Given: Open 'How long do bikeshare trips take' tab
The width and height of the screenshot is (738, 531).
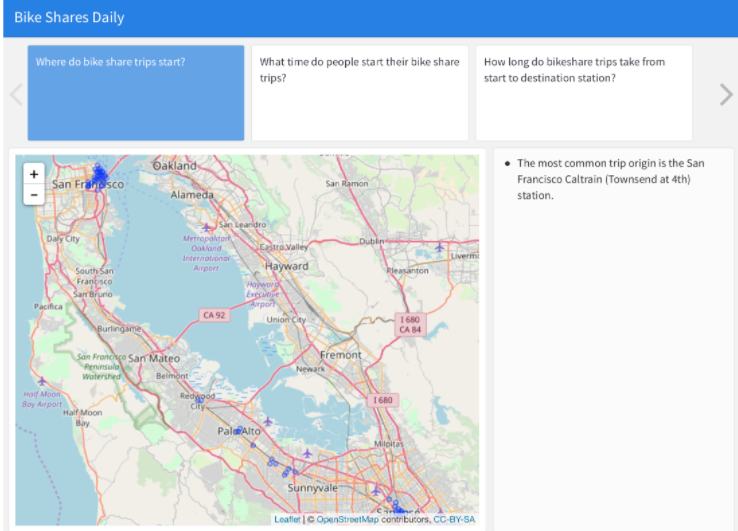Looking at the screenshot, I should coord(584,93).
